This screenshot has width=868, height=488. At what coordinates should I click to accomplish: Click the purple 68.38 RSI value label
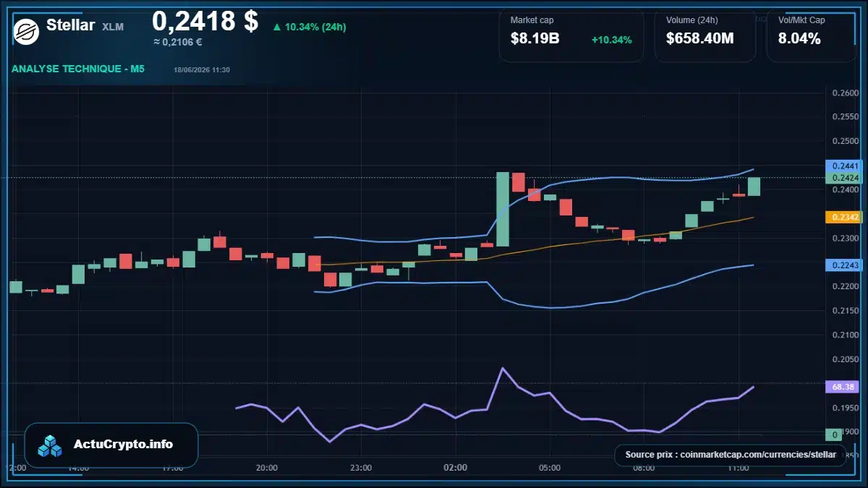point(841,387)
